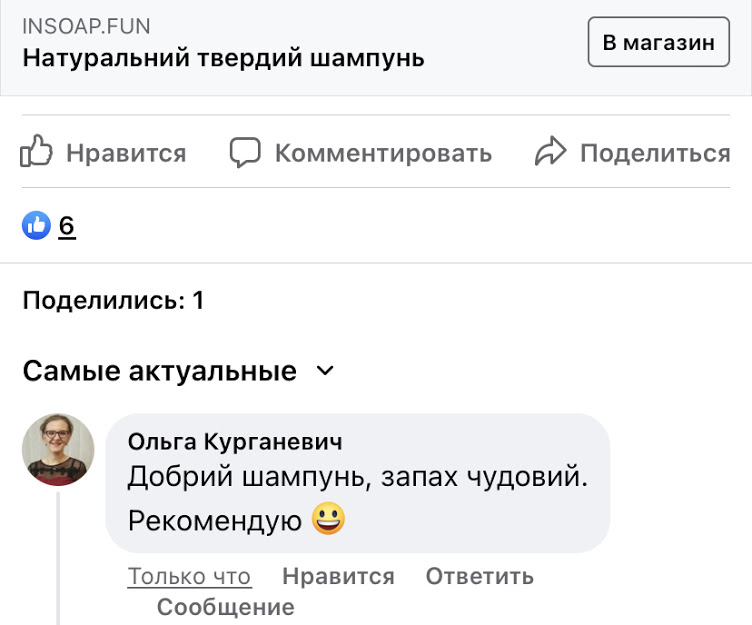Open Ольга Курганевич's profile picture
Image resolution: width=752 pixels, height=625 pixels.
[58, 450]
